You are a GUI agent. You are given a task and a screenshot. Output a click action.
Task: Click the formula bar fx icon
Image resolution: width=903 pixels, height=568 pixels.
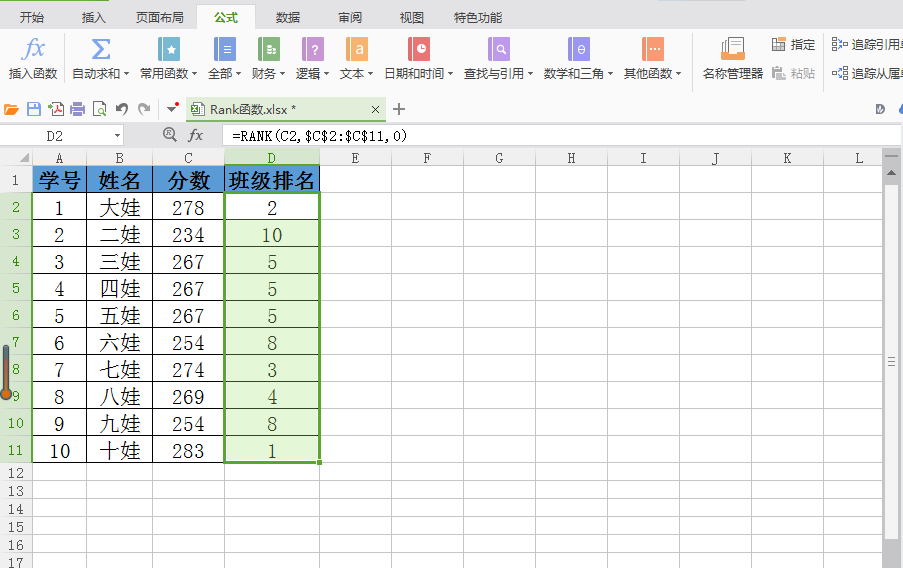(196, 135)
